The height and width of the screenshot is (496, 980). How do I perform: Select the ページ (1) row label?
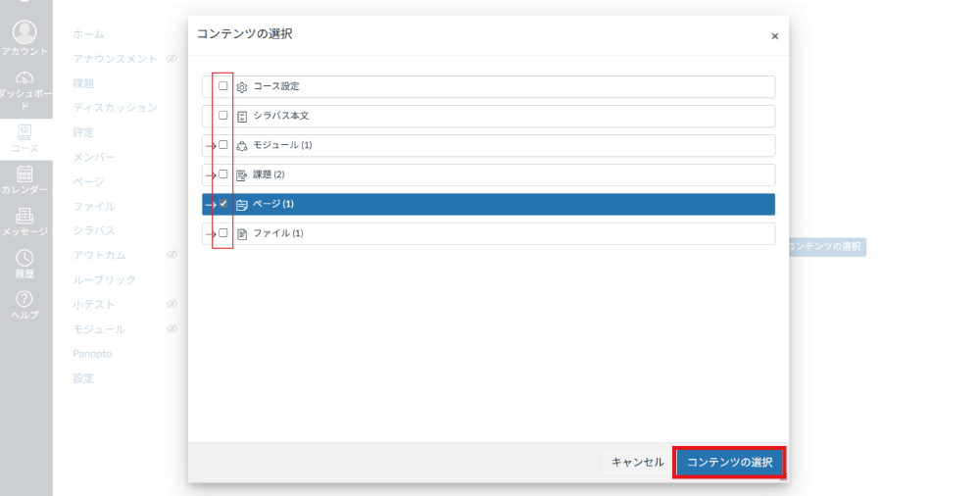[273, 204]
